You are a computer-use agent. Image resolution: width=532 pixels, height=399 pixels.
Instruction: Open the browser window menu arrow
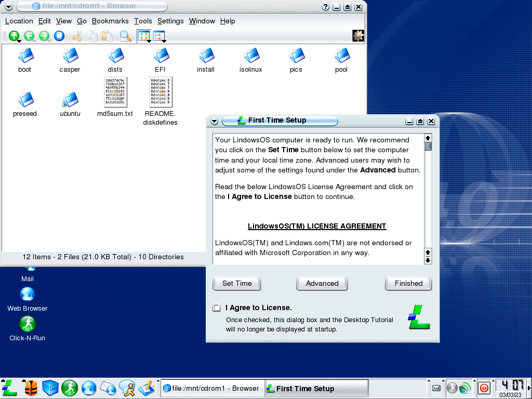pos(8,7)
